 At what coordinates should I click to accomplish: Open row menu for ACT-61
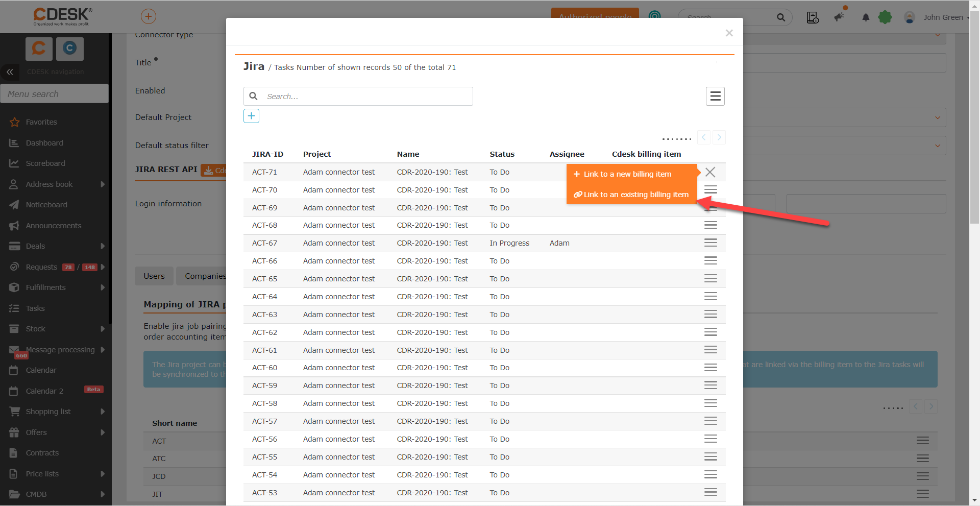[x=710, y=350]
